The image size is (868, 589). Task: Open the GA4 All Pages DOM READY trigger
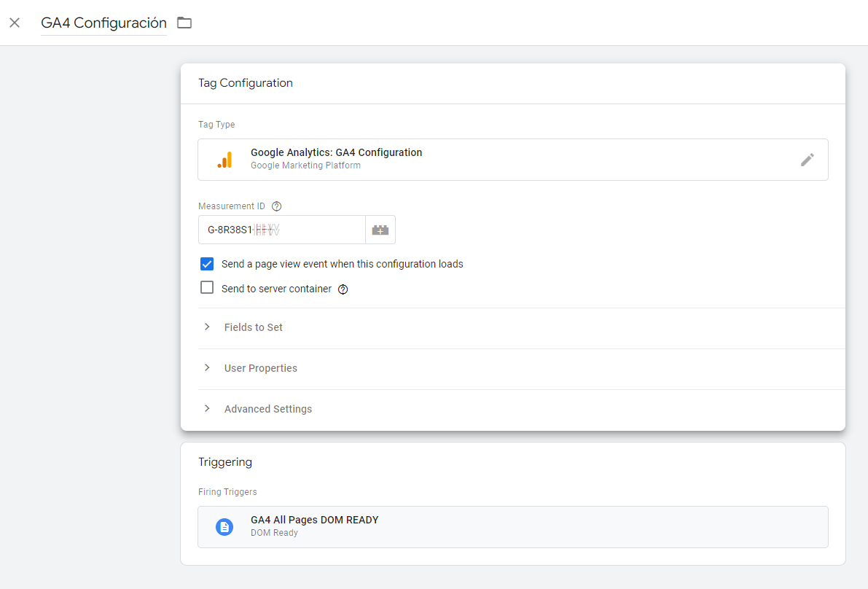point(512,527)
